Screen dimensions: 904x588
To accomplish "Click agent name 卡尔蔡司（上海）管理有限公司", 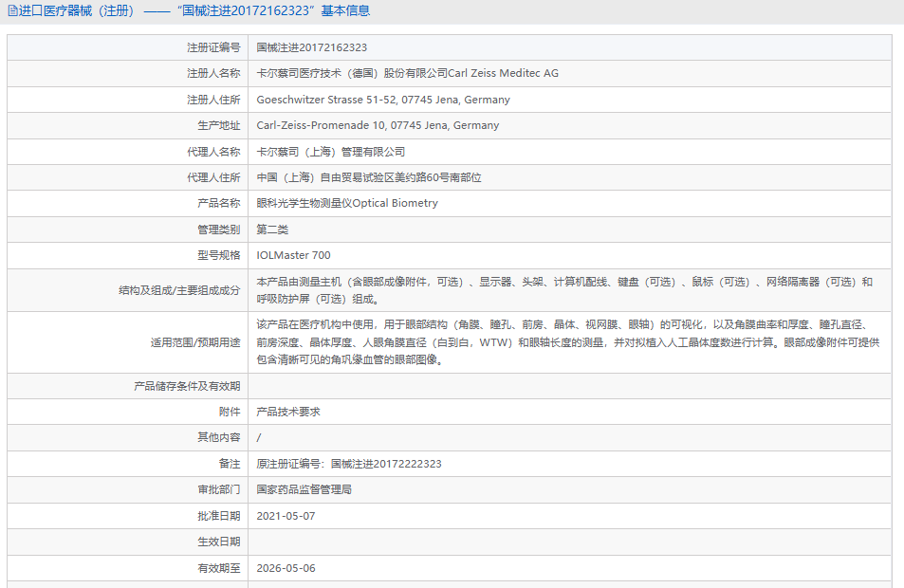I will coord(331,152).
